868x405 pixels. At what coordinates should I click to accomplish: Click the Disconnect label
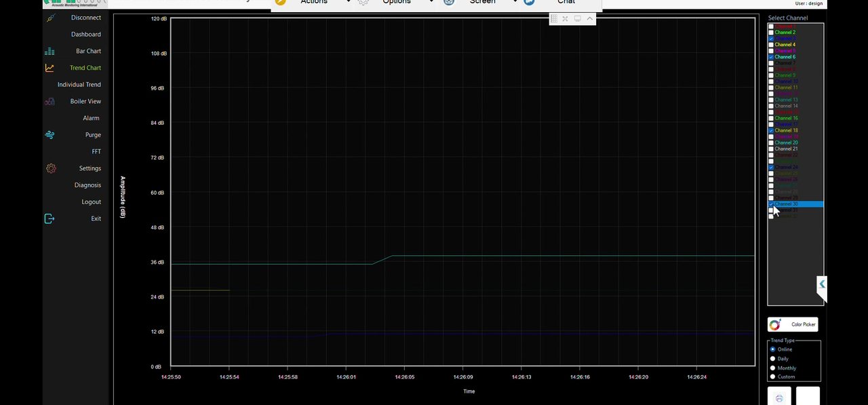pos(86,18)
